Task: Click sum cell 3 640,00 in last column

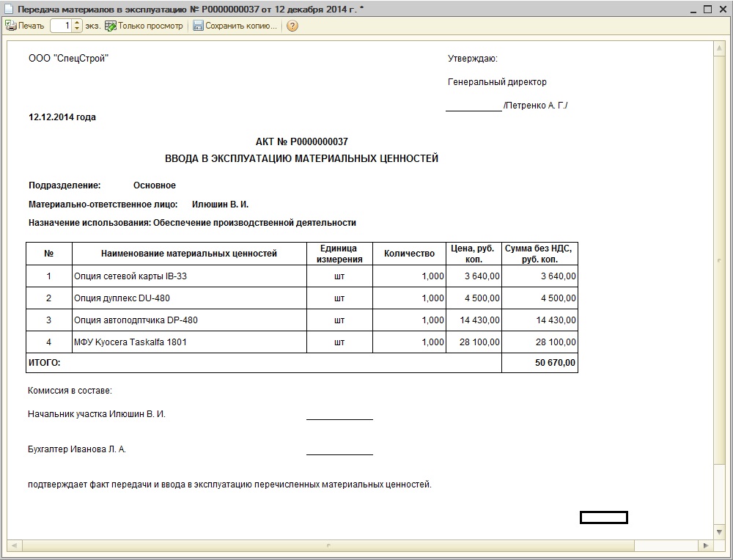Action: click(539, 276)
